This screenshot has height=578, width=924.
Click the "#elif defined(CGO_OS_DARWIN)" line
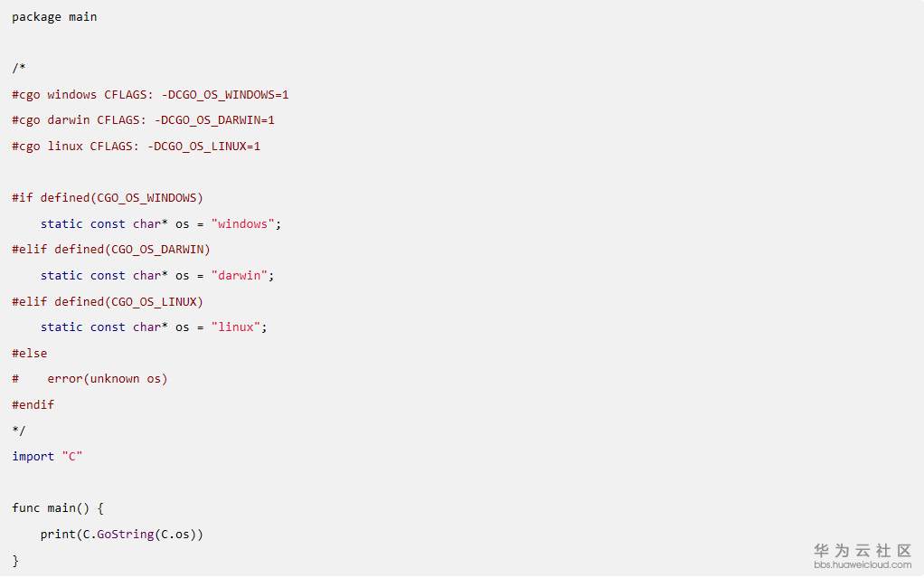click(111, 250)
